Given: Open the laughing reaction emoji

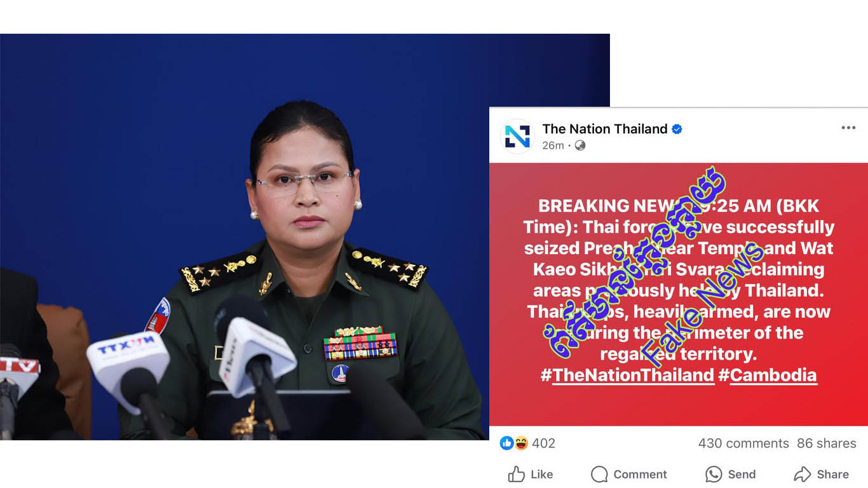Looking at the screenshot, I should click(x=521, y=443).
